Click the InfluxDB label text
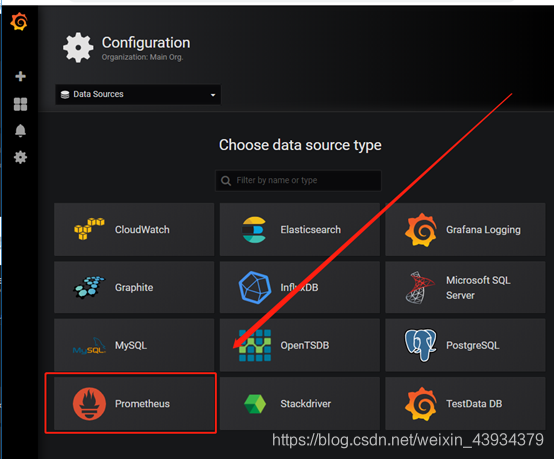554x459 pixels. click(299, 288)
